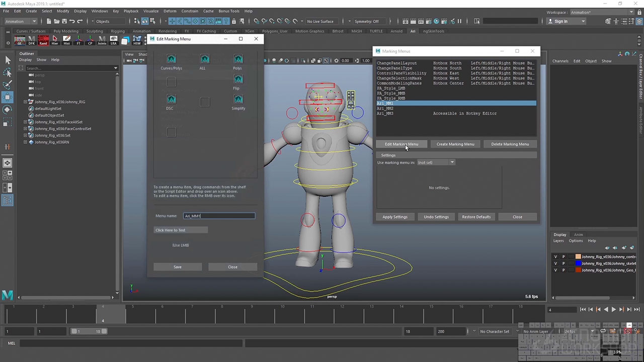Click the Create Marking Menu button
The width and height of the screenshot is (644, 362).
pos(455,144)
